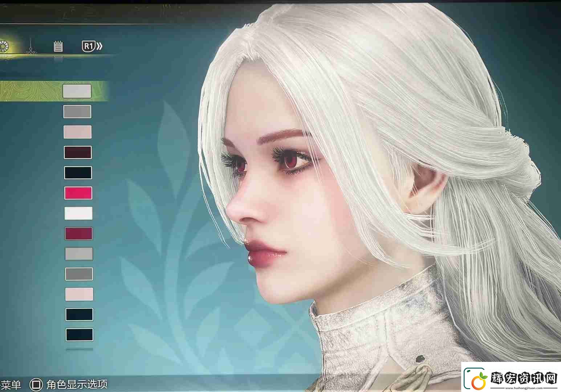Choose the dark maroon color swatch
This screenshot has width=561, height=392.
click(78, 152)
